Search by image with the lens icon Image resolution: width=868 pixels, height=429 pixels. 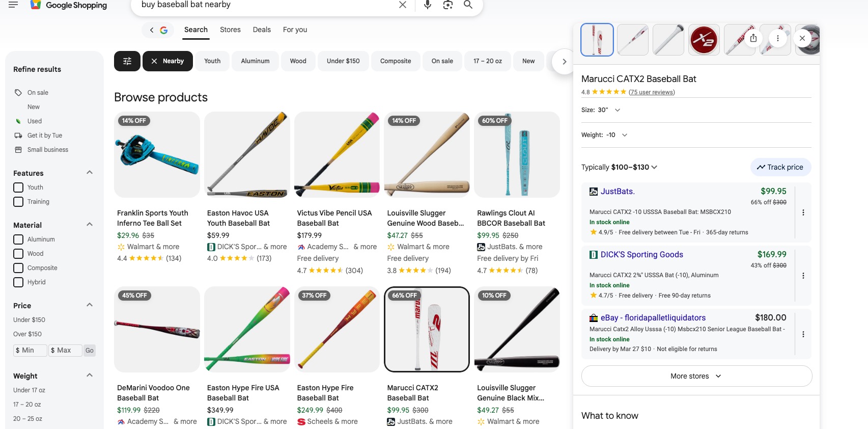click(x=448, y=5)
